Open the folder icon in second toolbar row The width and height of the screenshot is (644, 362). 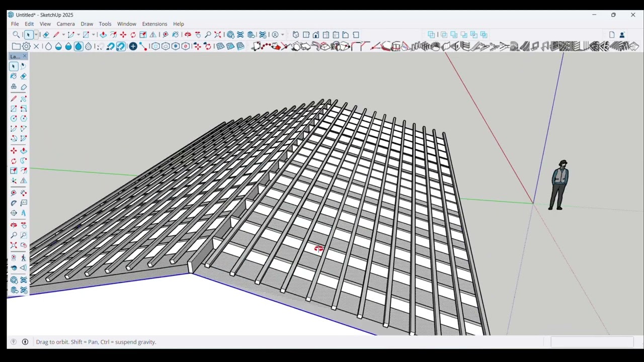coord(16,46)
